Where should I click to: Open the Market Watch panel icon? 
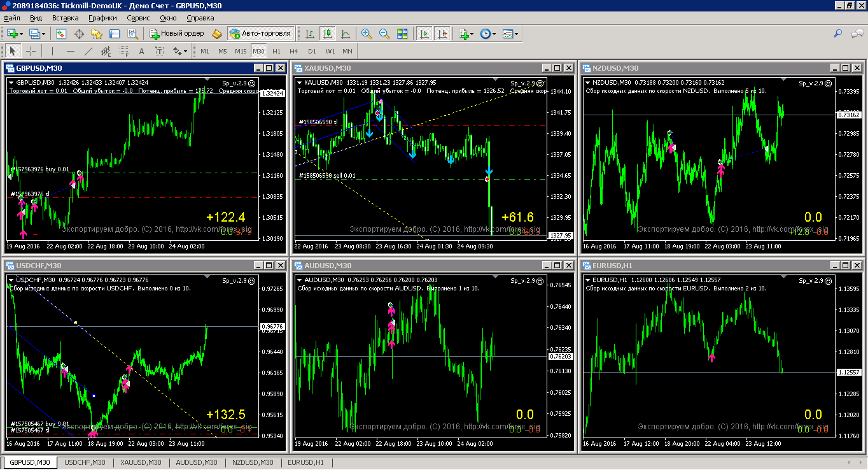coord(61,34)
